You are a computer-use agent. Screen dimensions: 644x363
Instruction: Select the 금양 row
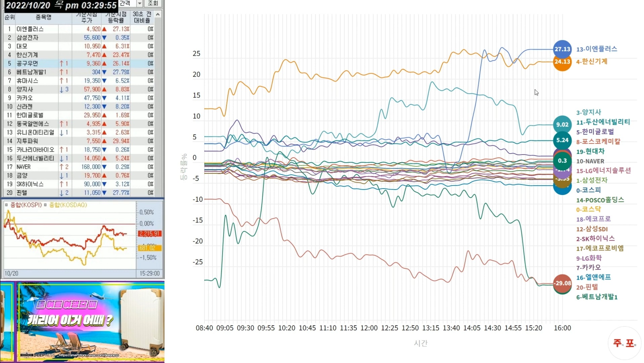click(x=79, y=176)
